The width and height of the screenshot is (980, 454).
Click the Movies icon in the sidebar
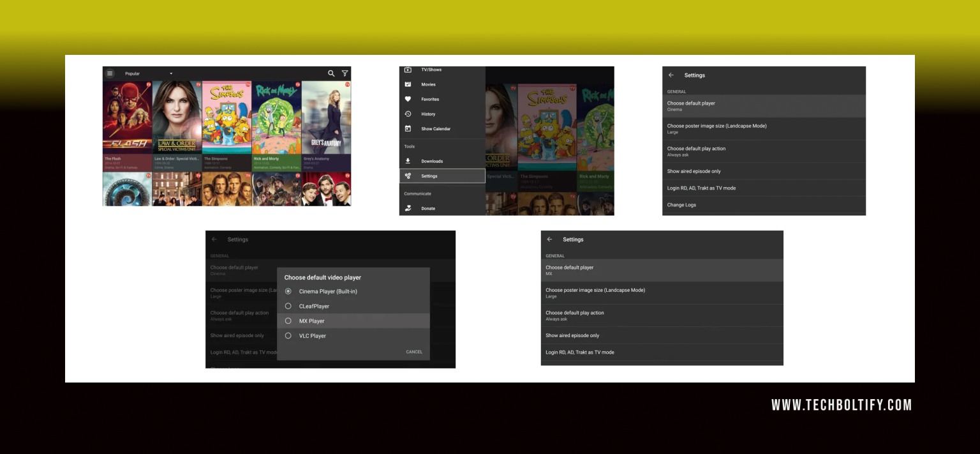[x=408, y=84]
